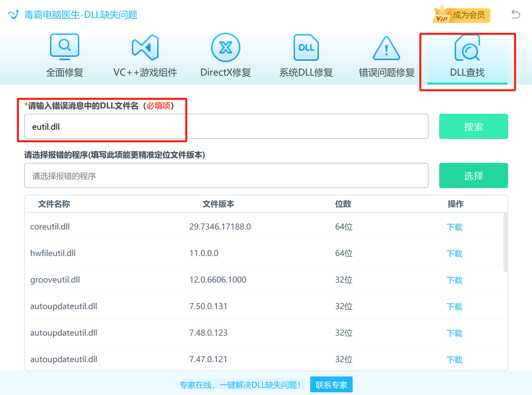Switch to the DLL查找 tab
Viewport: 532px width, 395px height.
click(467, 72)
